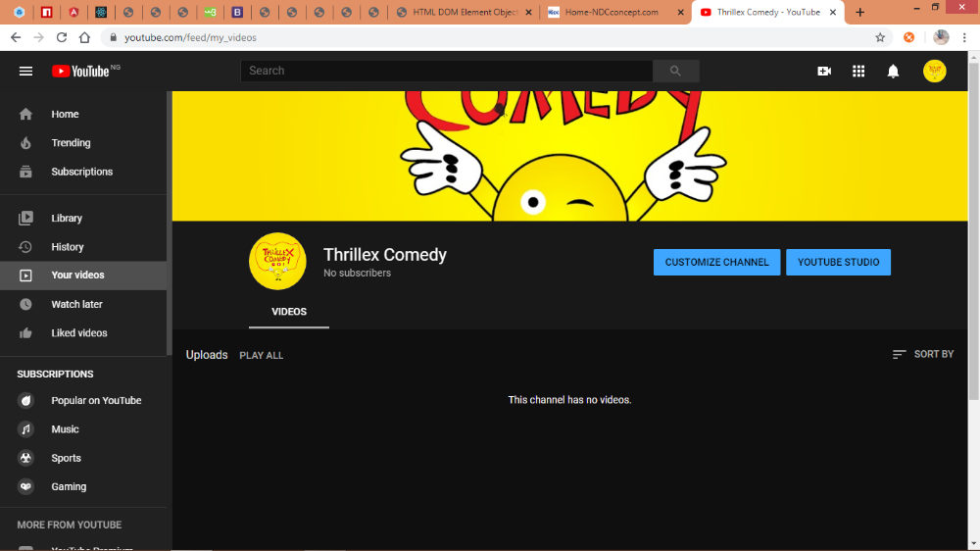Click the site lock icon
The width and height of the screenshot is (980, 551).
click(113, 37)
